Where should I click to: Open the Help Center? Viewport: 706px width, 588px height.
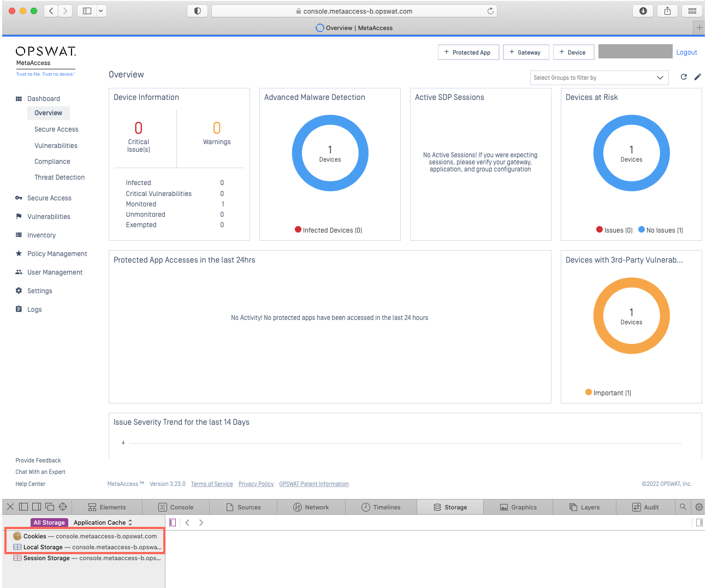[31, 484]
